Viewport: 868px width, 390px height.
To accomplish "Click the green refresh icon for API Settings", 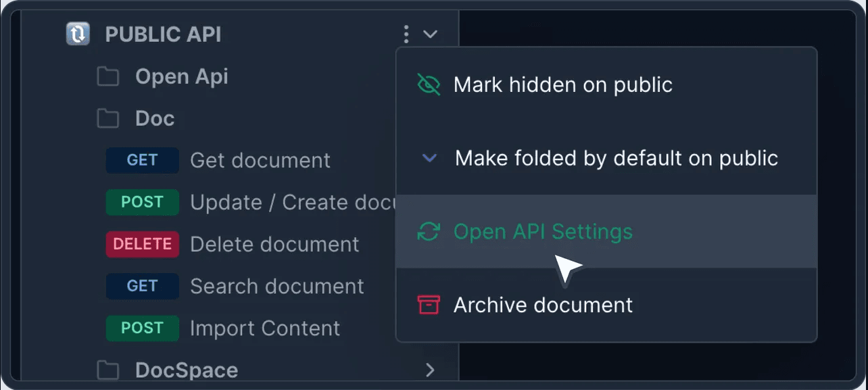I will 429,232.
